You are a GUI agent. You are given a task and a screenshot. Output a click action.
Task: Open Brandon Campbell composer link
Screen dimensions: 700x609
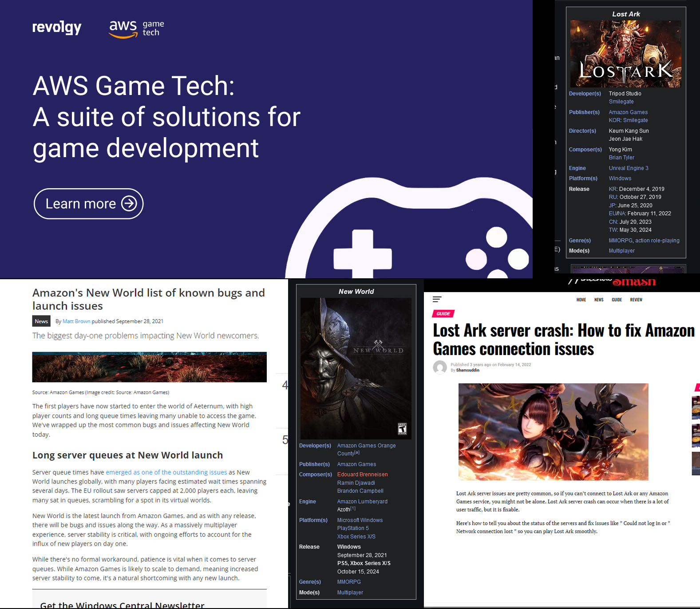tap(360, 491)
